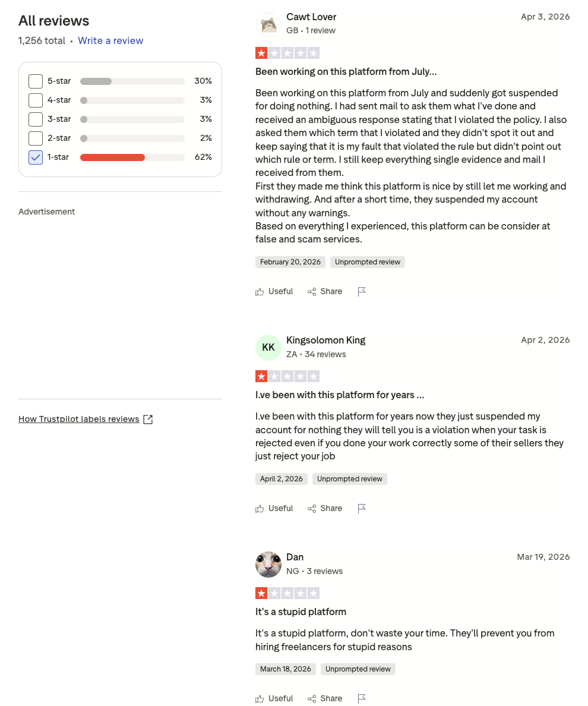Flag Dan's review

pos(362,698)
